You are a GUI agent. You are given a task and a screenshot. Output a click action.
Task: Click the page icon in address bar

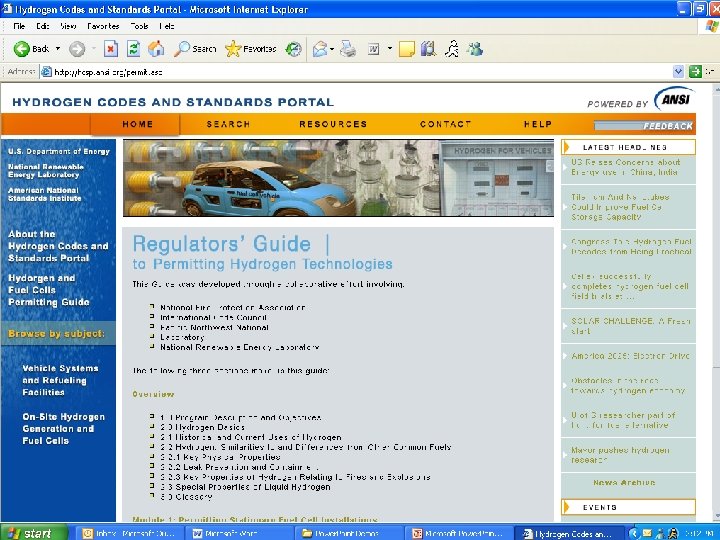[46, 72]
